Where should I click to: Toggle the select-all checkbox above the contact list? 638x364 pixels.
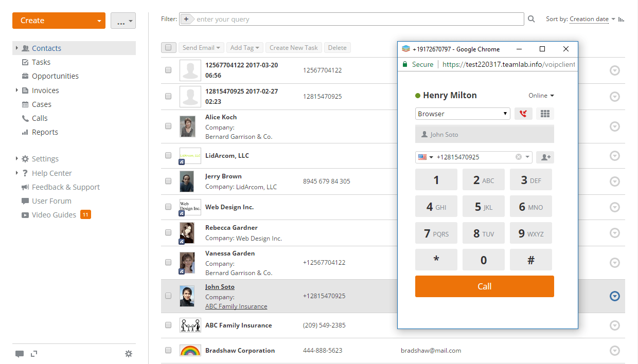coord(168,47)
